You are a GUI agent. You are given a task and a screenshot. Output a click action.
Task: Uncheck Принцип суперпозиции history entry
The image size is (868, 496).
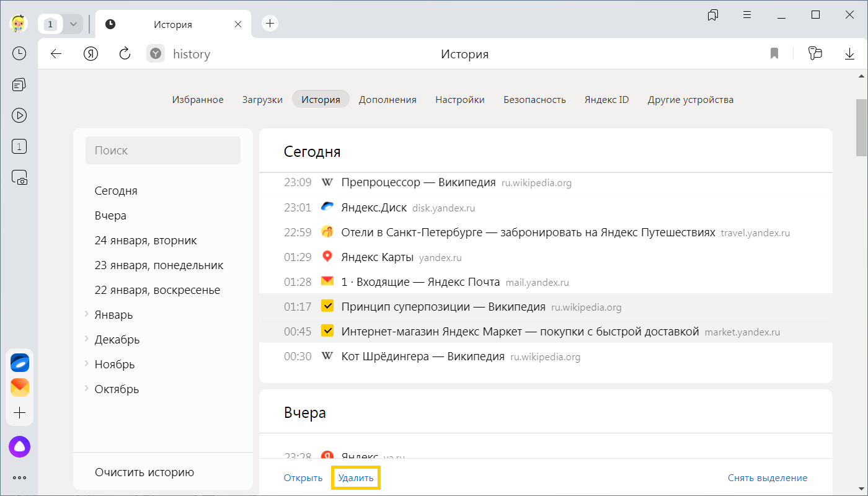click(x=328, y=306)
